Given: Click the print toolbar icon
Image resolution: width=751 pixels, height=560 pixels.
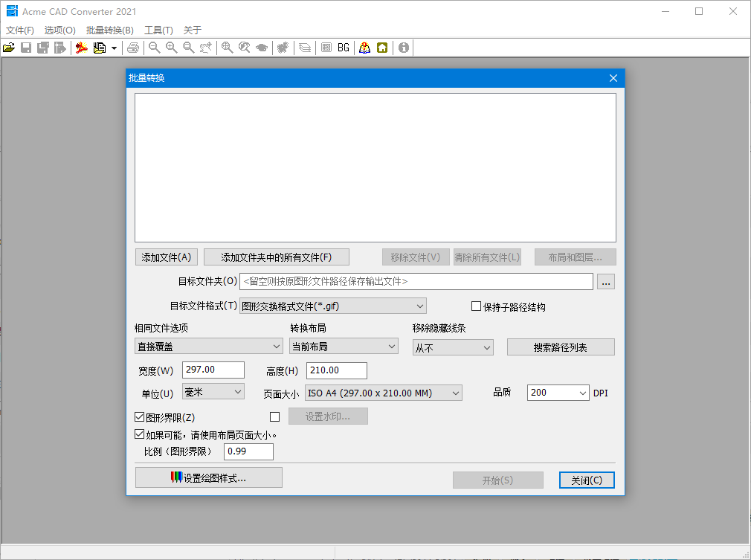Looking at the screenshot, I should click(x=134, y=48).
